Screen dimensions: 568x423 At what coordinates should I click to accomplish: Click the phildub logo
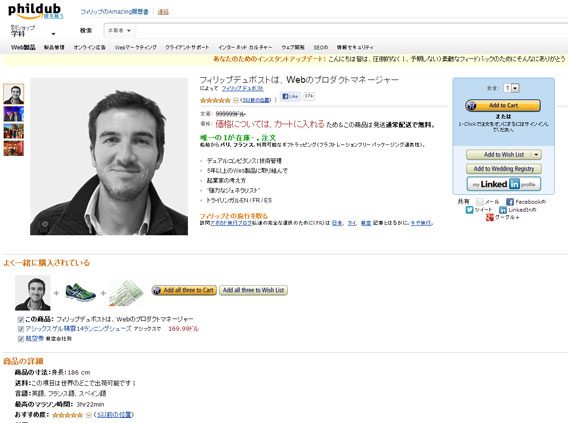coord(35,11)
